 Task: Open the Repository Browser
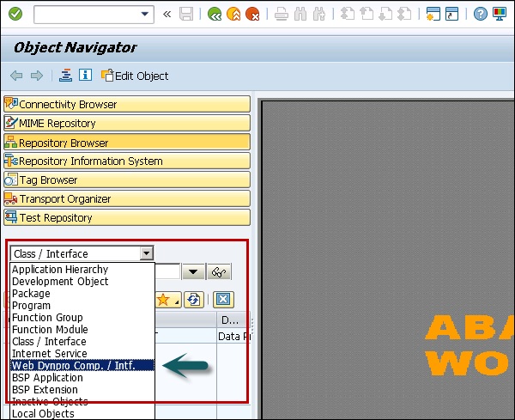click(x=127, y=143)
